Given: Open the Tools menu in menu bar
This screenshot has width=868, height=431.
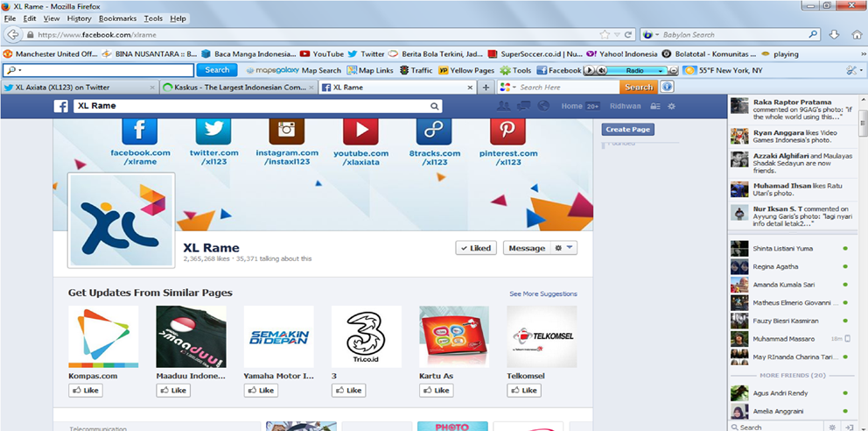Looking at the screenshot, I should coord(153,18).
